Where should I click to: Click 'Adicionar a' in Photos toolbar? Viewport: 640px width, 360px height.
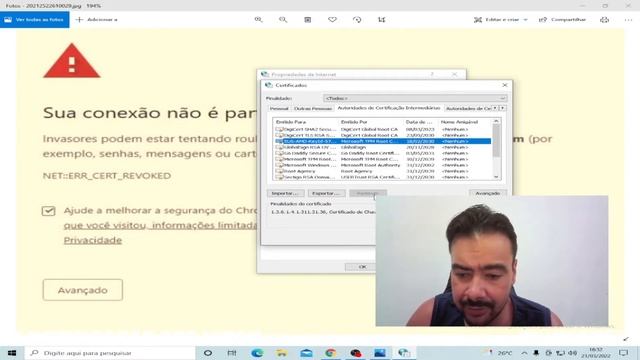tap(97, 20)
